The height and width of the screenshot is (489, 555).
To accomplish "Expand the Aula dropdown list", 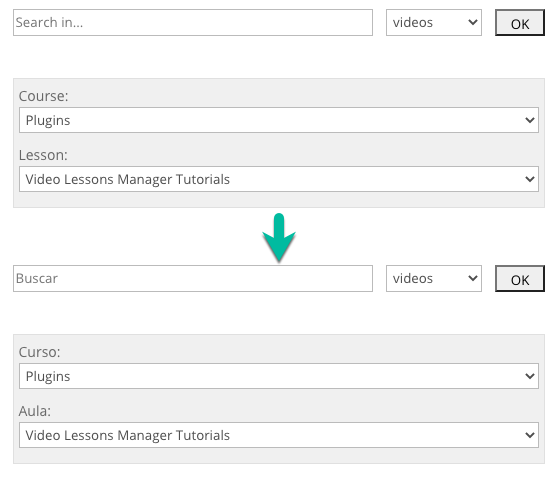I will (x=279, y=435).
